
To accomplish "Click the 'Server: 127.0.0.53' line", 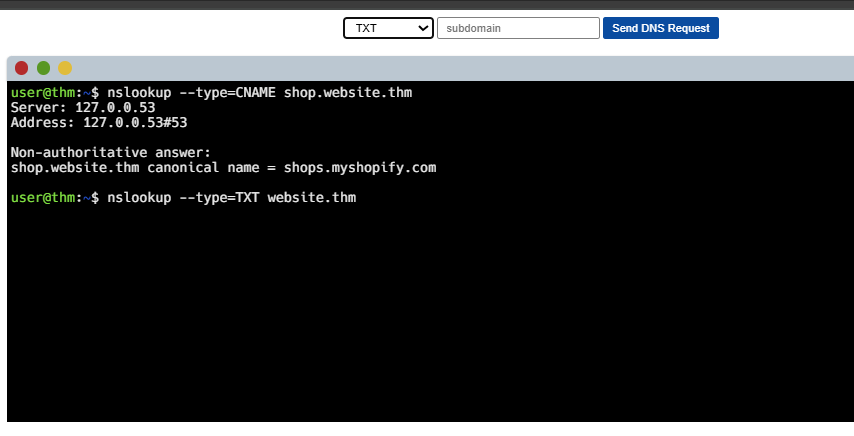I will tap(83, 108).
